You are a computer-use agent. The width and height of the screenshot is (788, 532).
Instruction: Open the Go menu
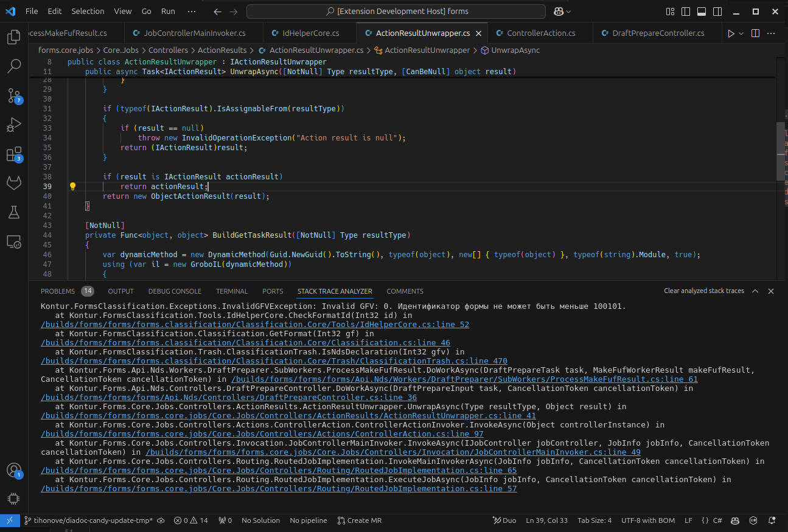click(x=146, y=11)
